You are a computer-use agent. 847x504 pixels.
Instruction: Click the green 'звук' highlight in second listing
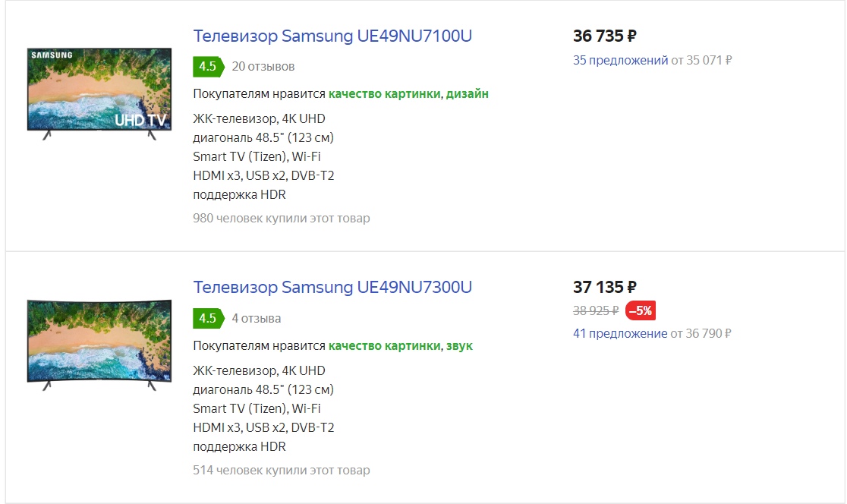459,345
